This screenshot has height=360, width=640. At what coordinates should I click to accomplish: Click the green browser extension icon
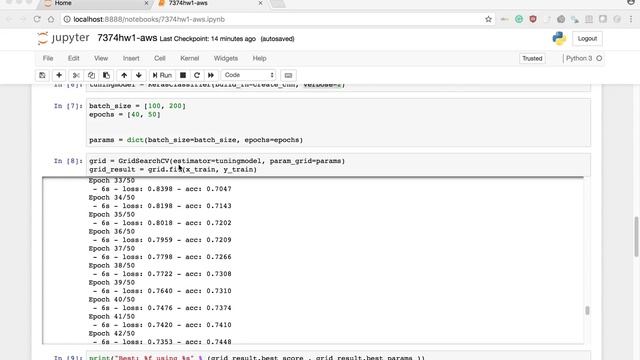(519, 19)
